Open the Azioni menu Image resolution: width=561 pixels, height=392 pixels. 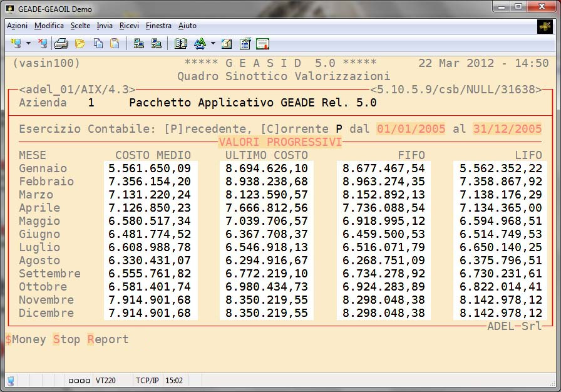click(17, 26)
